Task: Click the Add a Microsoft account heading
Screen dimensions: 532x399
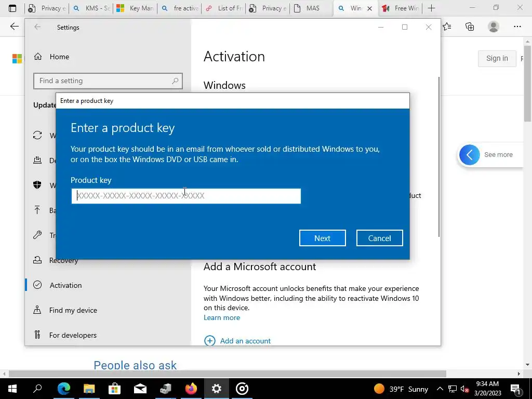Action: point(260,267)
